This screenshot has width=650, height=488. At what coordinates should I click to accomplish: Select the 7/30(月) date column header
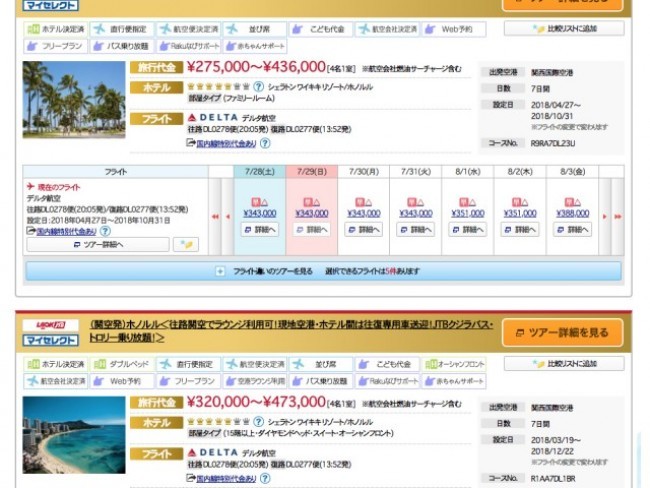[364, 172]
